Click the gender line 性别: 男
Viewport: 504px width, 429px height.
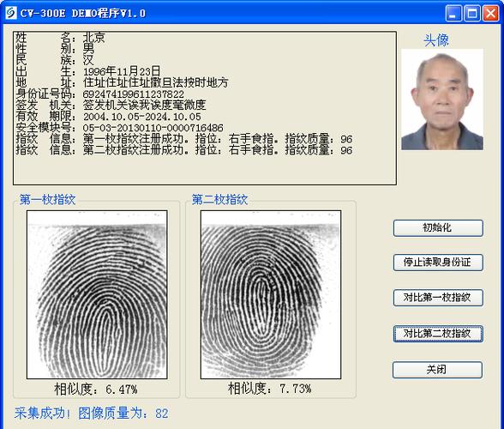(55, 49)
